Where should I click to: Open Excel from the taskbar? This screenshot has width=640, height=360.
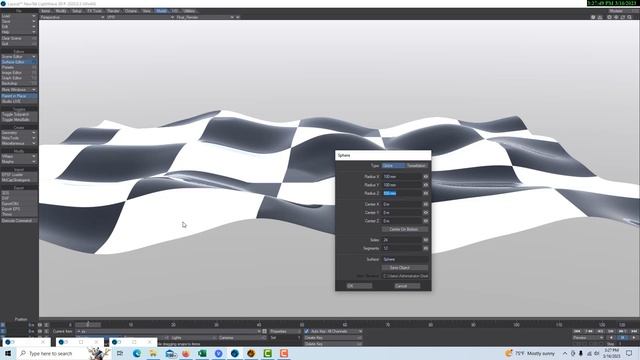point(202,353)
